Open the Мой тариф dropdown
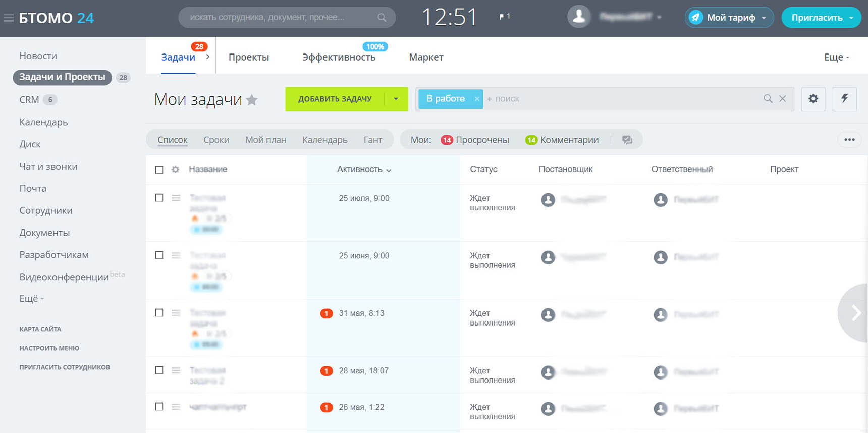 coord(729,18)
